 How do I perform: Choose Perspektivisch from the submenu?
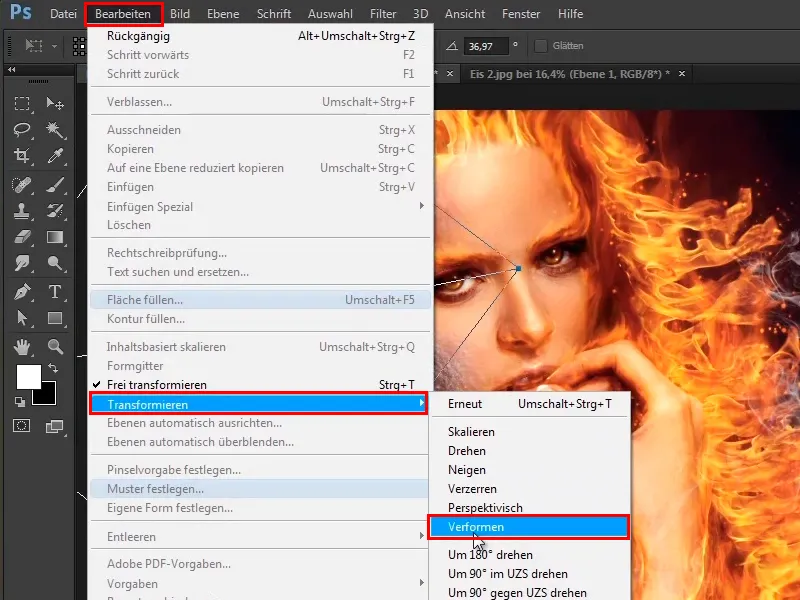click(x=531, y=508)
